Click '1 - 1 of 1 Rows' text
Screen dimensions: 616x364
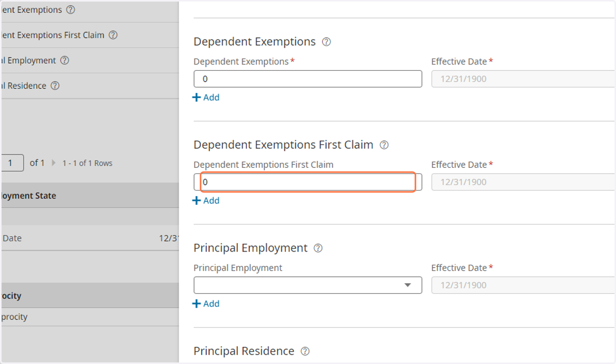pyautogui.click(x=87, y=163)
